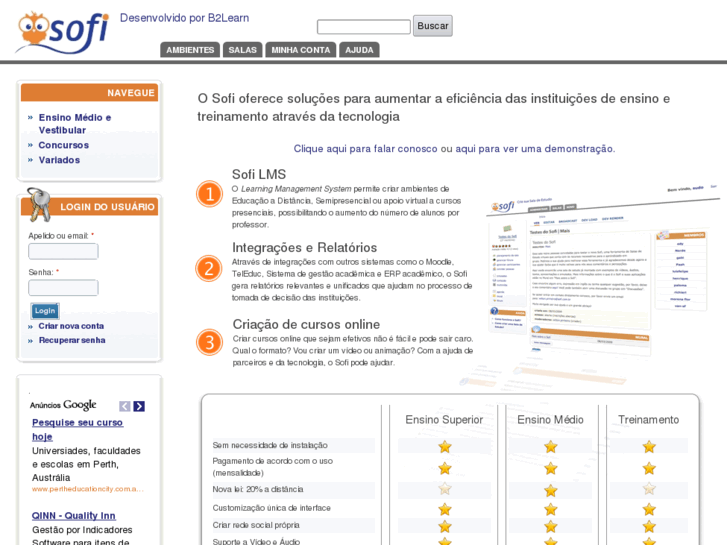Open 'Pesquise seu curso hoje' ad link

pyautogui.click(x=77, y=430)
